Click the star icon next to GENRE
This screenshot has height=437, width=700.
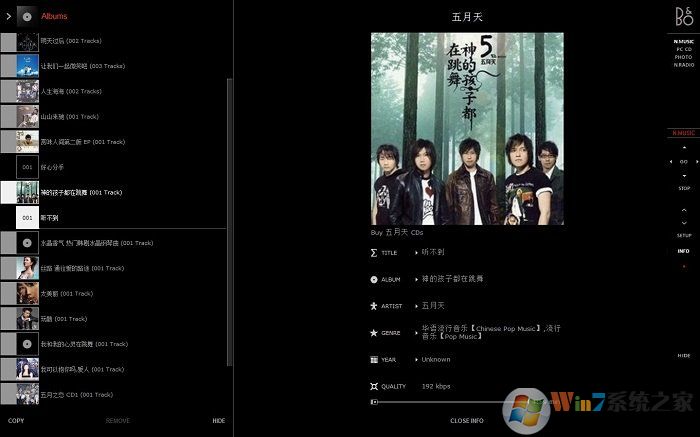374,333
